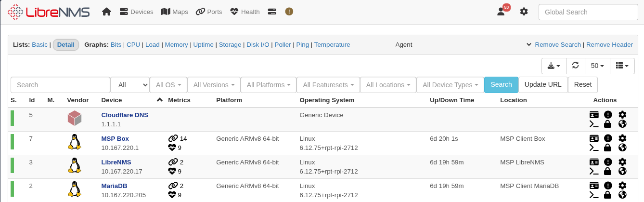
Task: Open the Maps menu
Action: click(x=174, y=12)
